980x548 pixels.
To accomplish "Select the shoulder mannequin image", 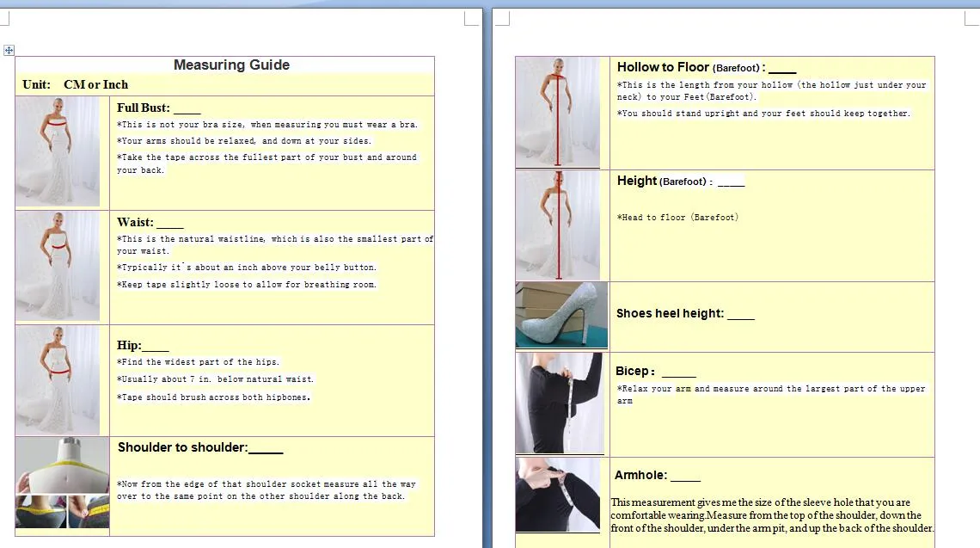I will coord(62,465).
